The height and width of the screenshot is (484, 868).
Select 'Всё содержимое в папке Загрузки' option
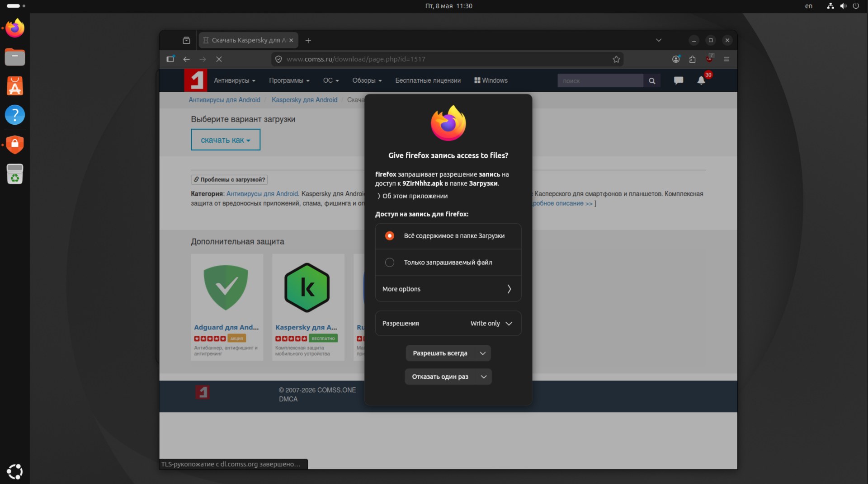tap(448, 236)
